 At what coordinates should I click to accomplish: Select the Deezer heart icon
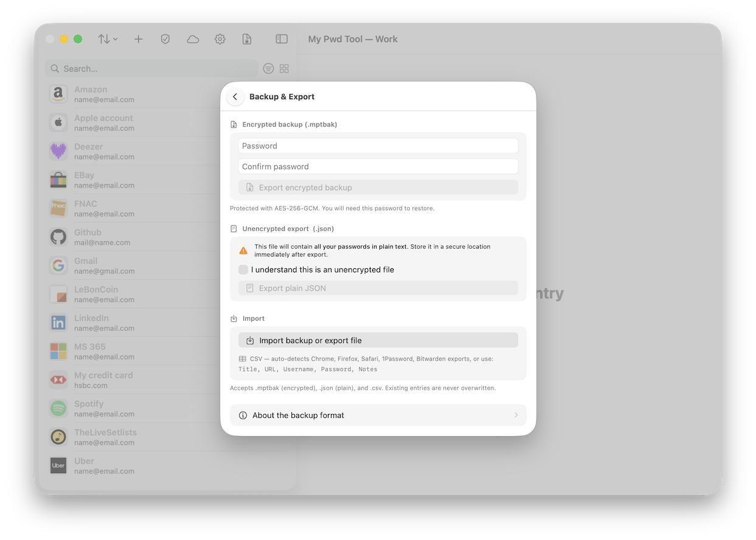58,151
